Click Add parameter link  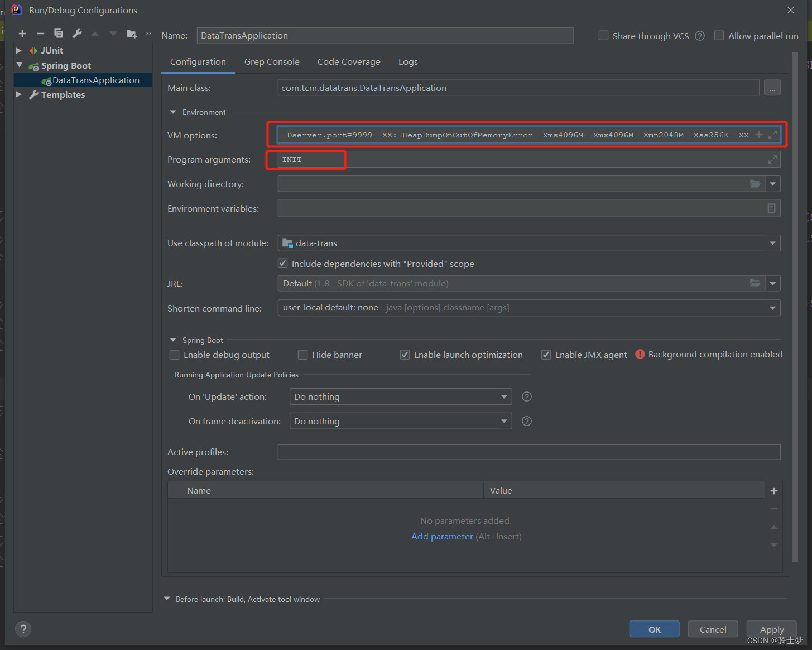442,536
